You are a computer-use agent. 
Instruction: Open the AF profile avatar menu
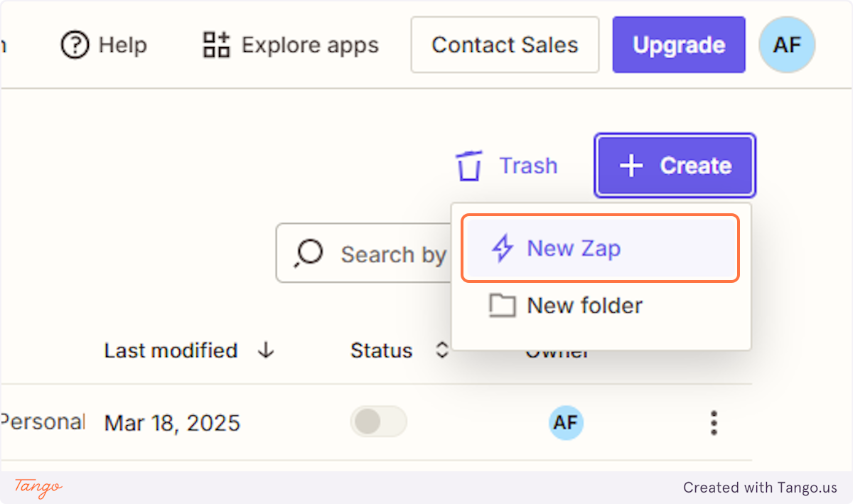tap(786, 44)
